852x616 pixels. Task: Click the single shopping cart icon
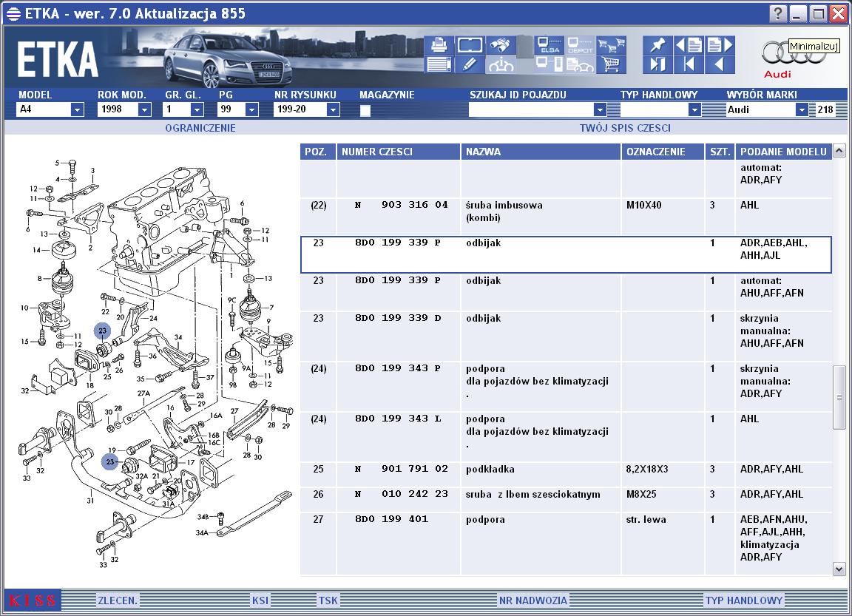(x=612, y=64)
